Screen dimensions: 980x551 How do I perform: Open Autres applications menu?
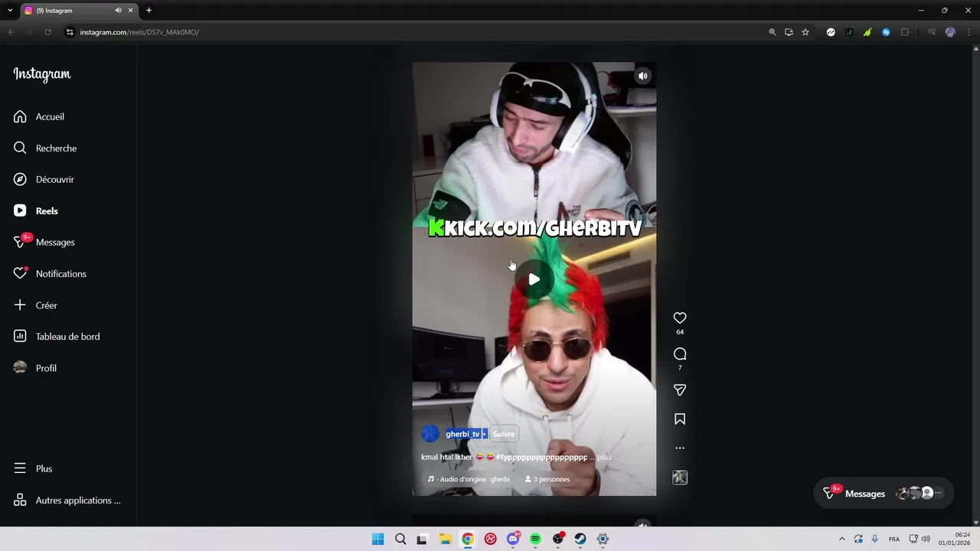(x=67, y=500)
